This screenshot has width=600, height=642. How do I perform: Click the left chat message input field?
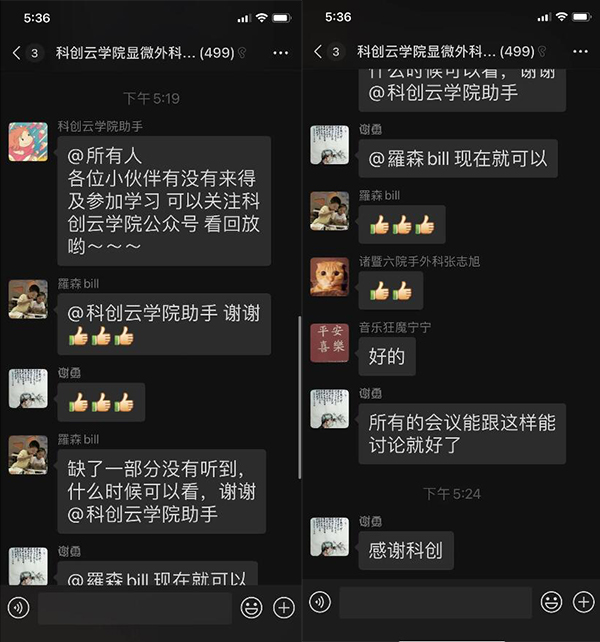pos(135,608)
